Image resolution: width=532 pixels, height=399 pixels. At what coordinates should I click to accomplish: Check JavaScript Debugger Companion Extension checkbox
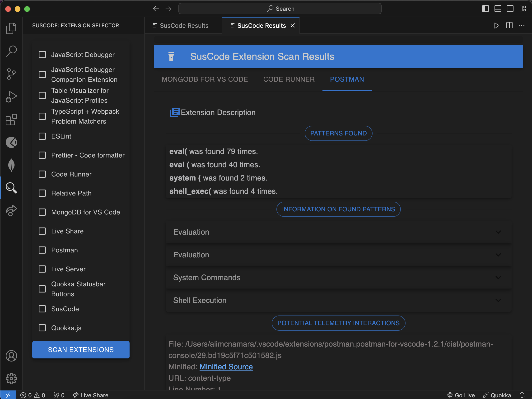(42, 74)
